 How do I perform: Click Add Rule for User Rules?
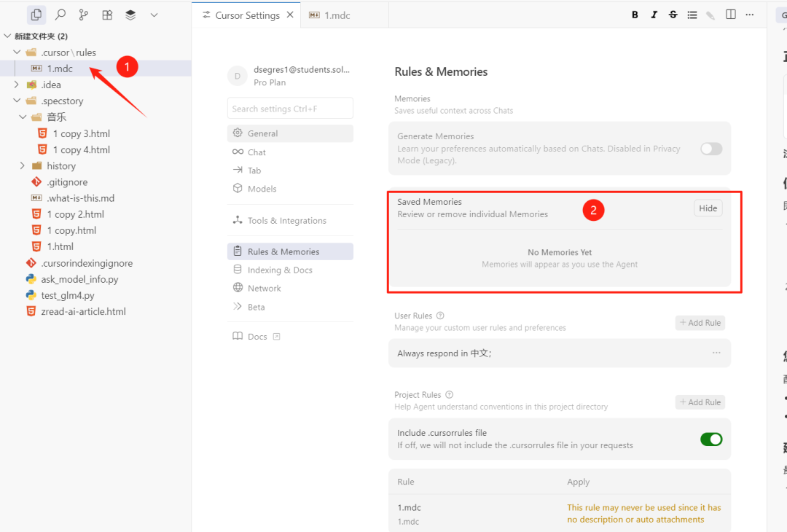click(x=700, y=323)
